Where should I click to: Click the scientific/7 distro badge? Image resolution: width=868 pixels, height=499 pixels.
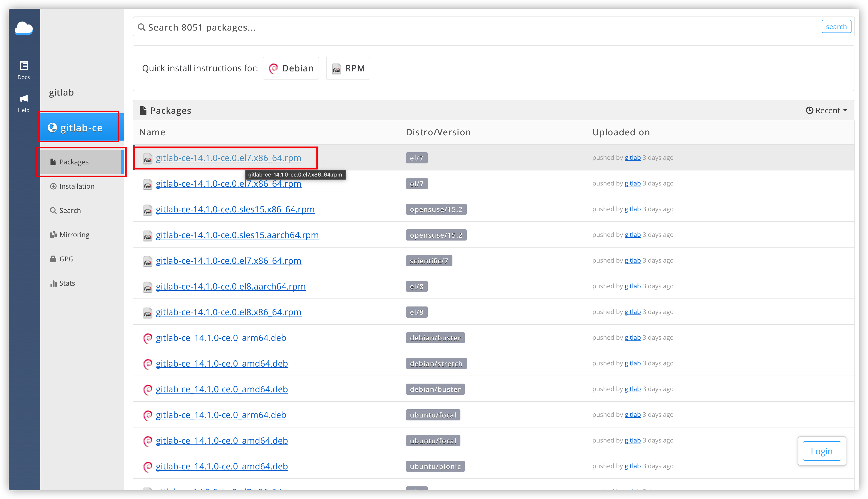(429, 261)
